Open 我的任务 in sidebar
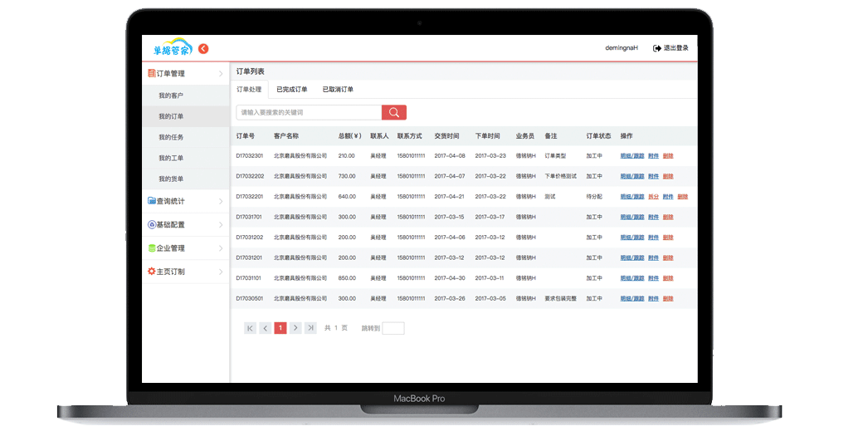This screenshot has height=441, width=868. 185,137
